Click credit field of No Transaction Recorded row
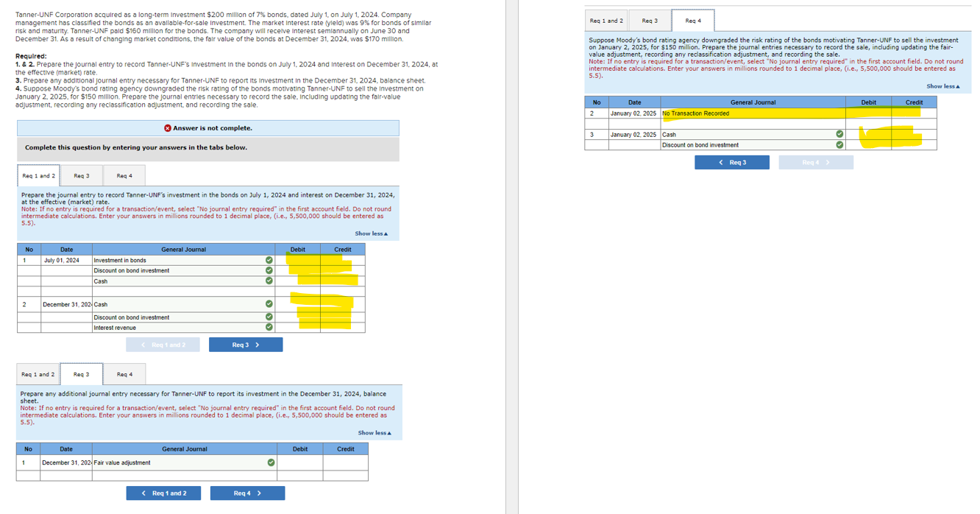This screenshot has height=514, width=980. [914, 113]
